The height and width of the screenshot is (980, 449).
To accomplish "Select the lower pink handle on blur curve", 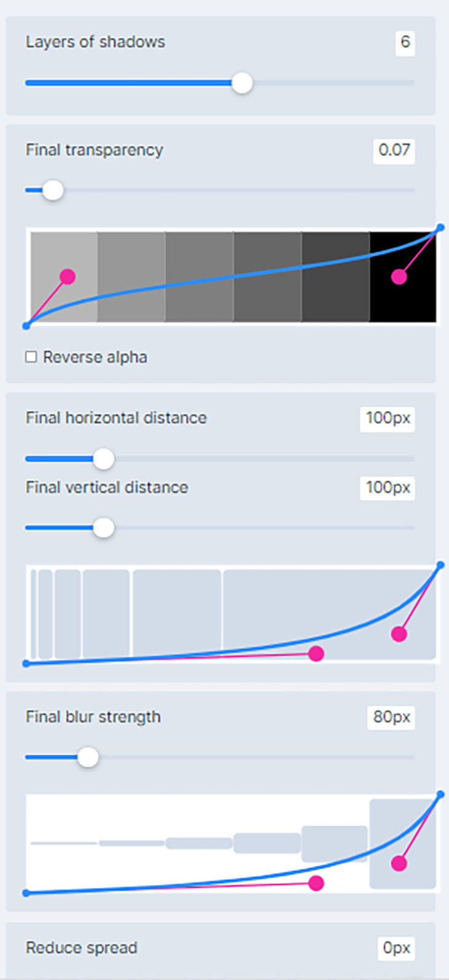I will coord(316,884).
